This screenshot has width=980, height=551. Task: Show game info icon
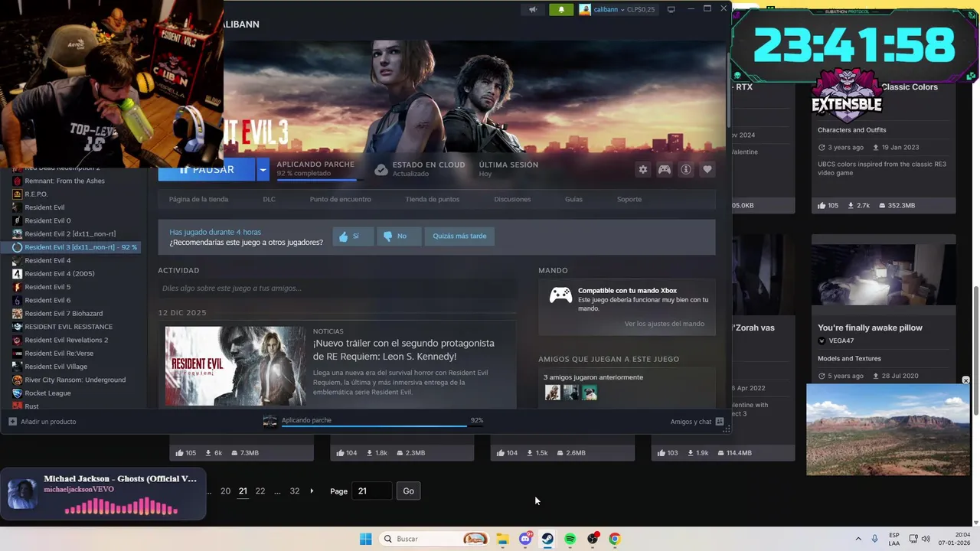tap(686, 169)
